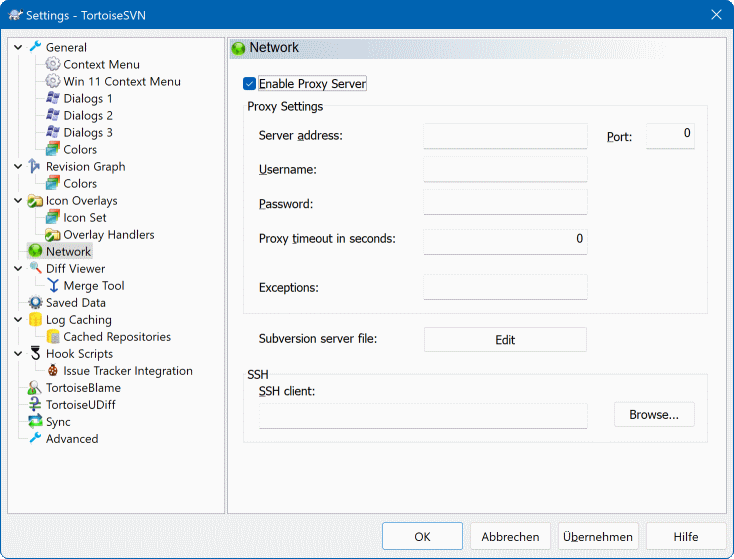The height and width of the screenshot is (559, 734).
Task: Click the Edit button for Subversion server file
Action: (x=505, y=339)
